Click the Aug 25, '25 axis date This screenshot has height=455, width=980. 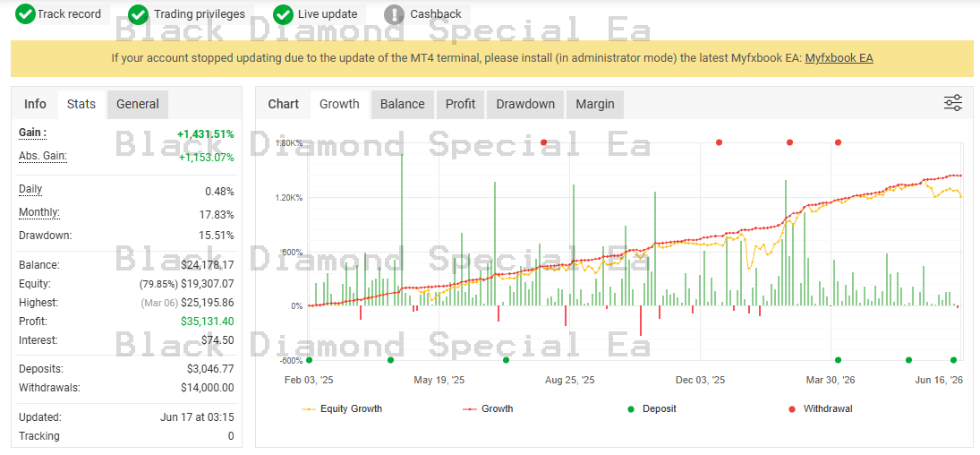[570, 380]
